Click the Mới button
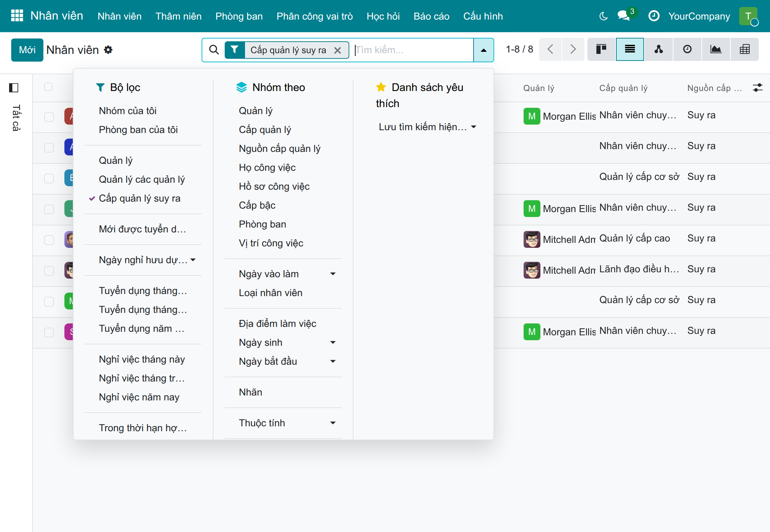770x532 pixels. [x=27, y=50]
